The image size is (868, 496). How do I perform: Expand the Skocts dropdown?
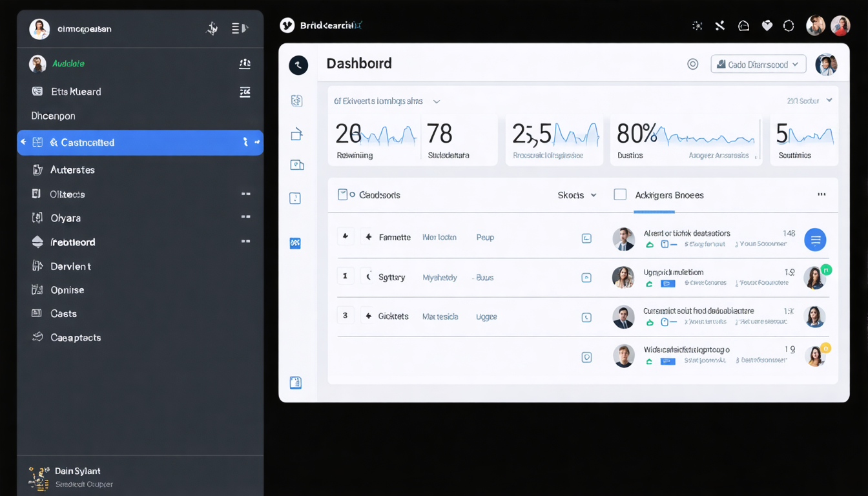pos(577,195)
